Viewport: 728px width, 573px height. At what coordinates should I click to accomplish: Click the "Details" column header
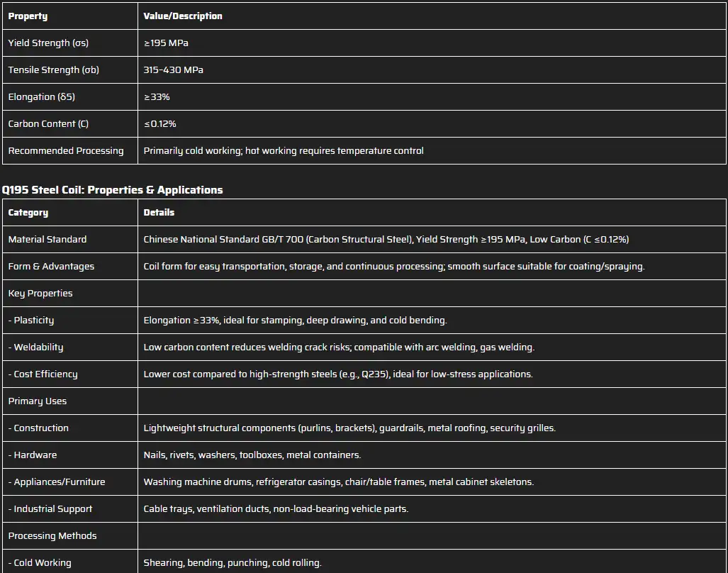tap(159, 212)
